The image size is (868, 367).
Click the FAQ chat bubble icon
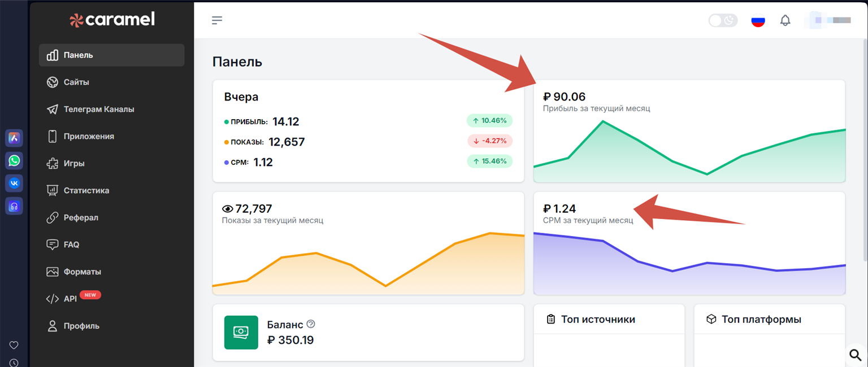[53, 244]
